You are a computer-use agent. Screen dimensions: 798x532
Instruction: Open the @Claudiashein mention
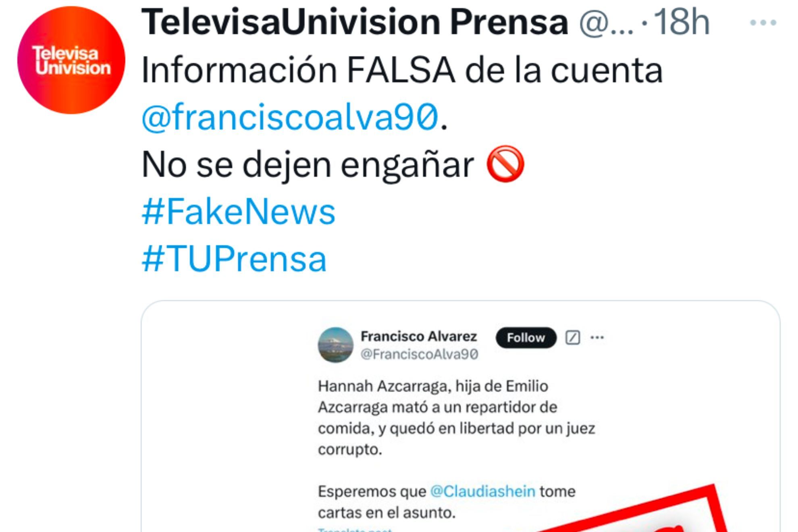483,491
